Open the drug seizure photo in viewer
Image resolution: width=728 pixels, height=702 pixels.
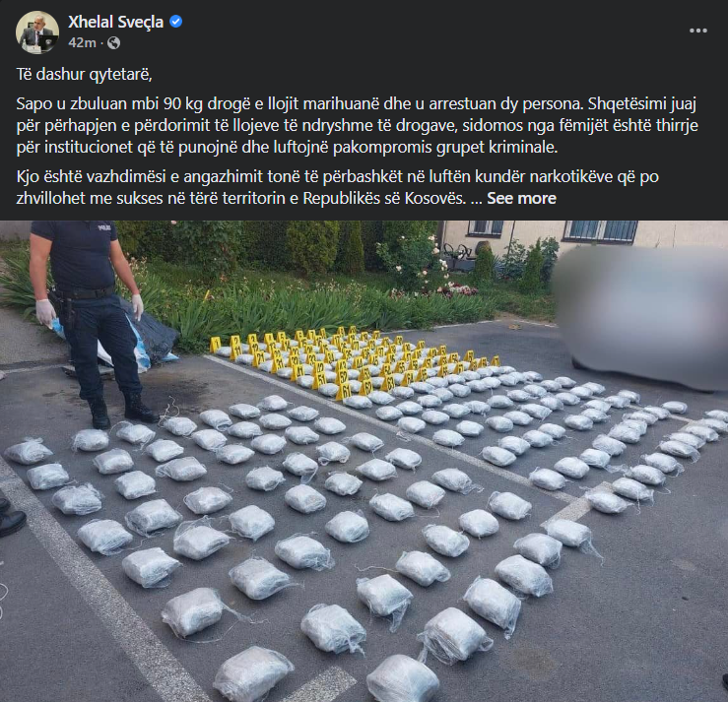[364, 461]
